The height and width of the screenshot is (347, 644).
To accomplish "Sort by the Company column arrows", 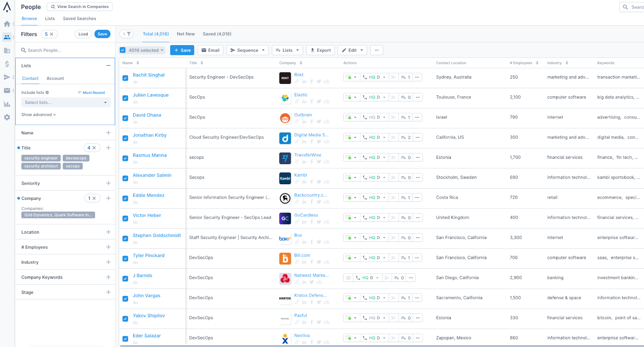I will coord(301,63).
